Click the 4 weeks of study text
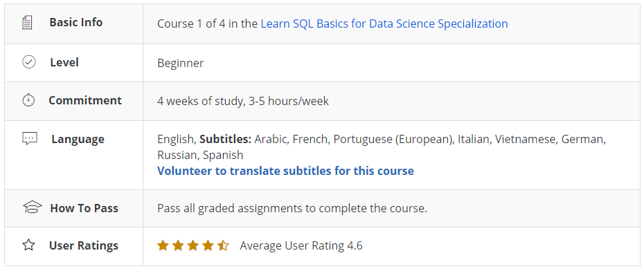This screenshot has height=271, width=644. [201, 101]
